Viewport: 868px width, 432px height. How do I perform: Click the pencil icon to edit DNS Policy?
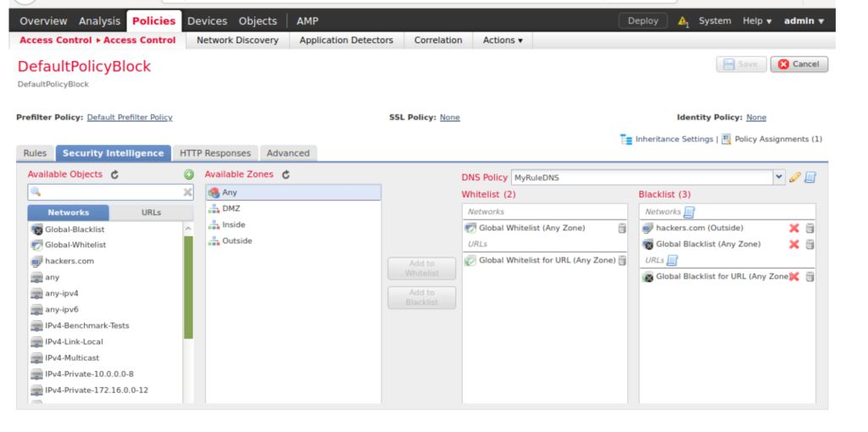[x=794, y=178]
